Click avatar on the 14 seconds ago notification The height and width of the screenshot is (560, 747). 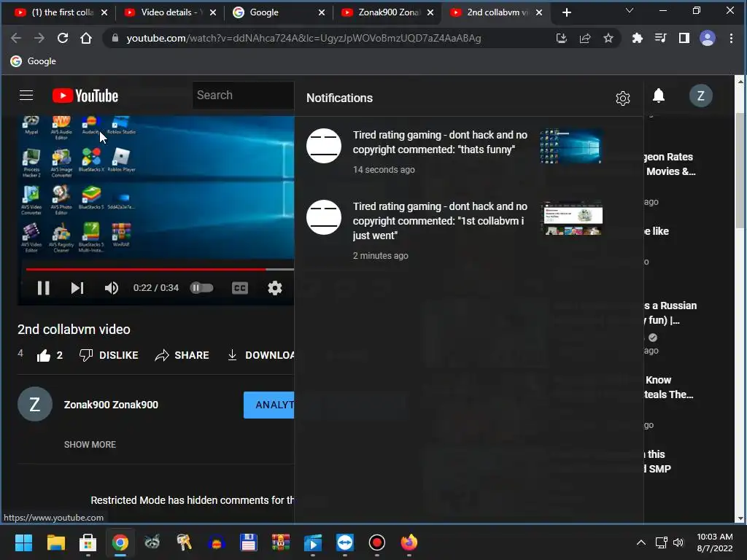323,146
